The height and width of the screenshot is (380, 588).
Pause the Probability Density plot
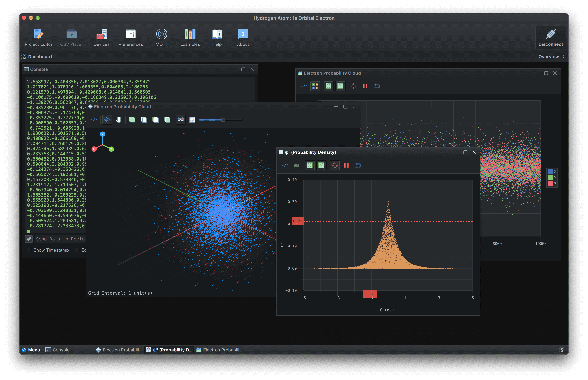(x=346, y=165)
